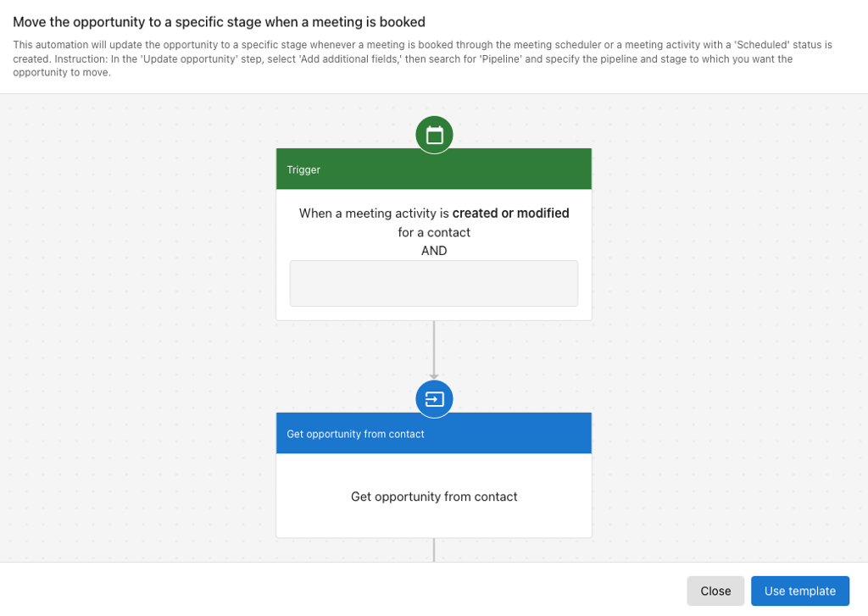Open the empty AND condition box

point(433,283)
